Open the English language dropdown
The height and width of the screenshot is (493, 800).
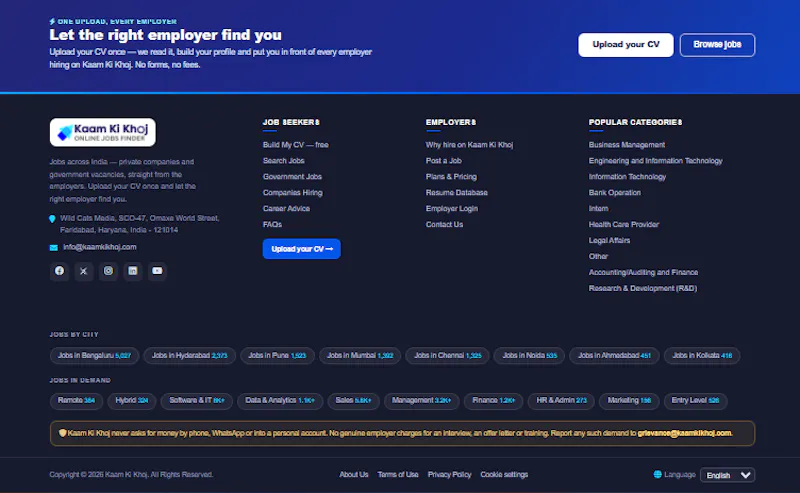pyautogui.click(x=728, y=475)
